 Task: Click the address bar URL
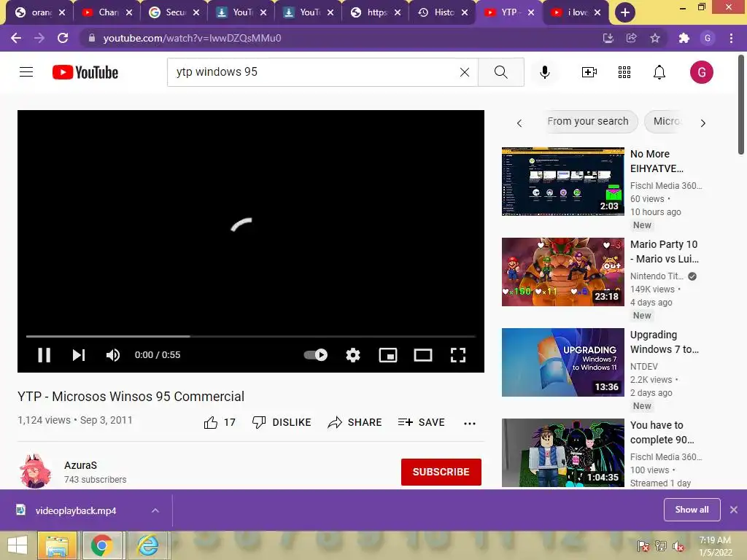192,38
